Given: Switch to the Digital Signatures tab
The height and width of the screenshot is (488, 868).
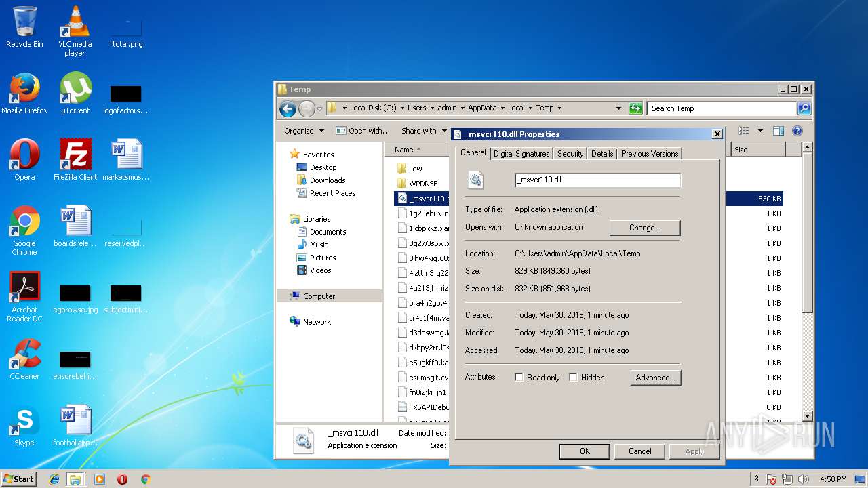Looking at the screenshot, I should (521, 154).
